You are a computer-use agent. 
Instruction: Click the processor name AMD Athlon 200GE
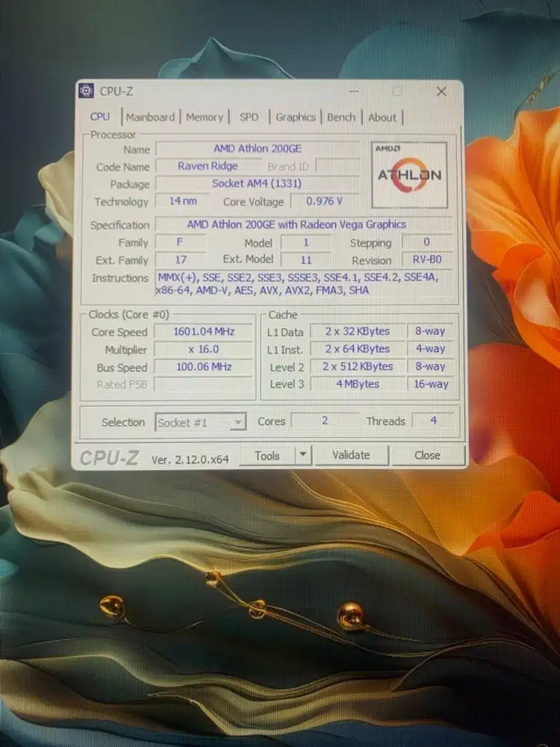258,149
